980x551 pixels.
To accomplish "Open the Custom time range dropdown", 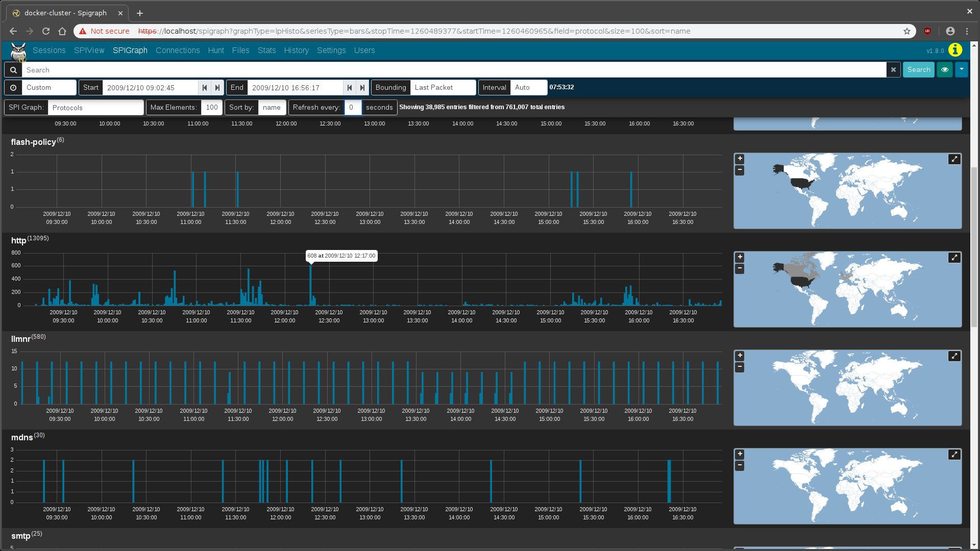I will 48,87.
